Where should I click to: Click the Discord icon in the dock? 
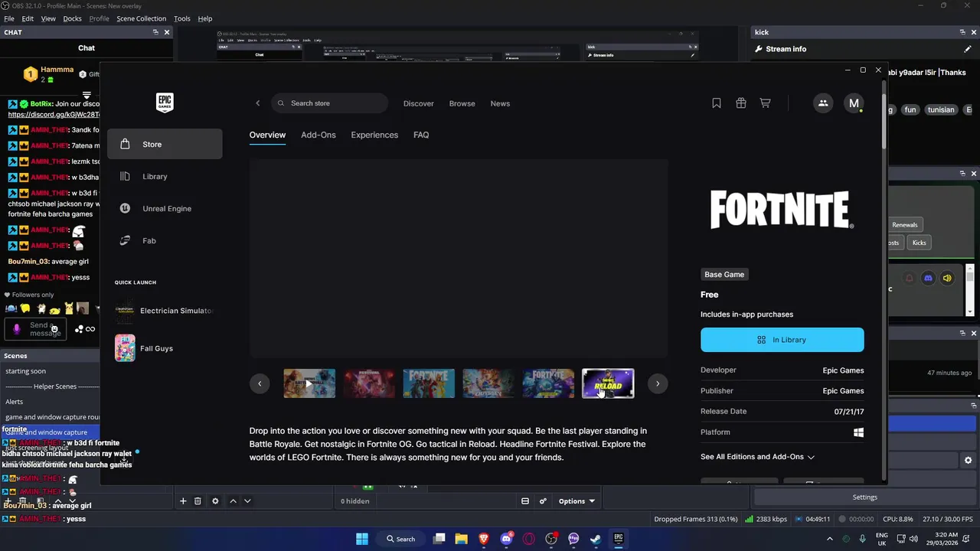pyautogui.click(x=928, y=278)
